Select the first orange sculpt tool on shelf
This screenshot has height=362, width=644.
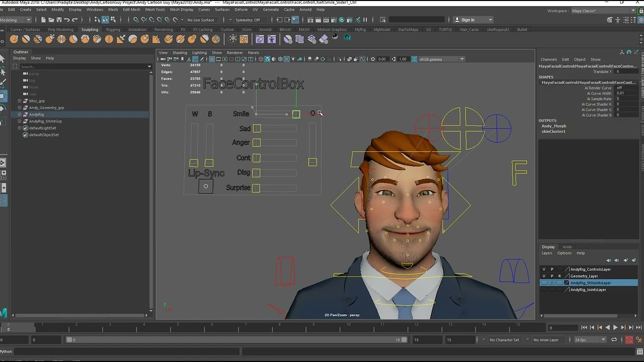click(14, 39)
